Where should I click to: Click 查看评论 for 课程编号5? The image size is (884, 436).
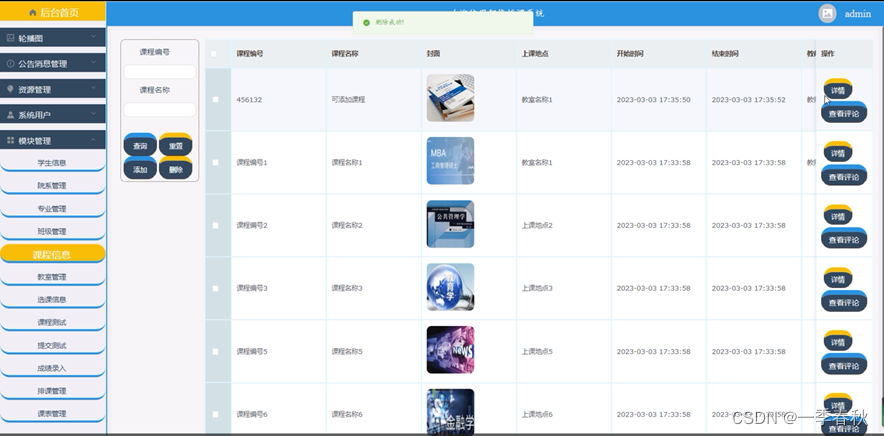[x=844, y=364]
